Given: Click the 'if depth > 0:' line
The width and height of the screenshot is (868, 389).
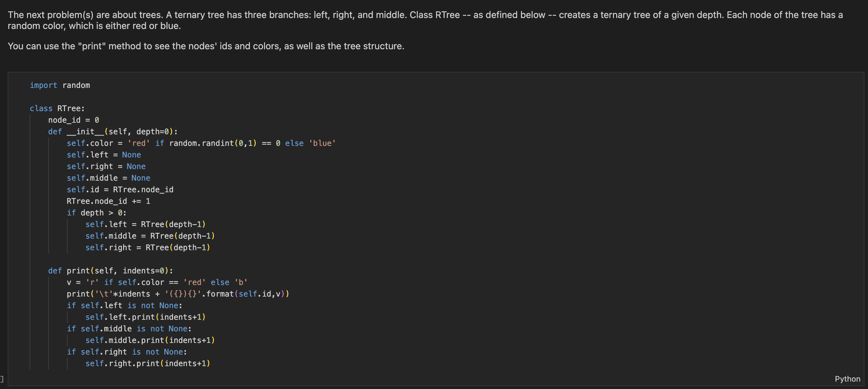Looking at the screenshot, I should [x=96, y=213].
